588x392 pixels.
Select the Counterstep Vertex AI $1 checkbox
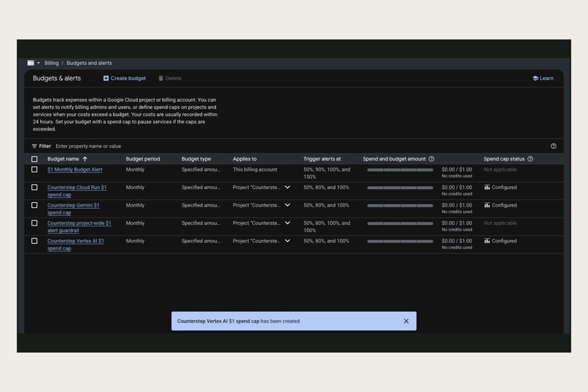pyautogui.click(x=34, y=241)
